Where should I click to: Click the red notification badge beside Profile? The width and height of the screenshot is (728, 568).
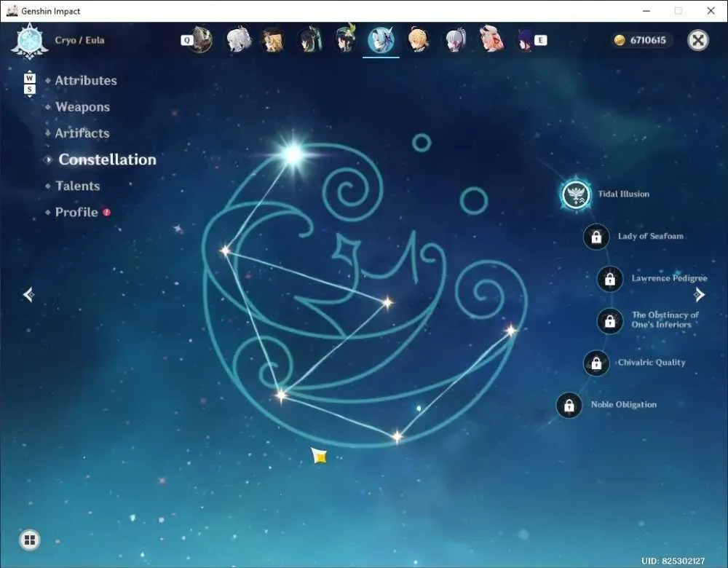pyautogui.click(x=107, y=212)
